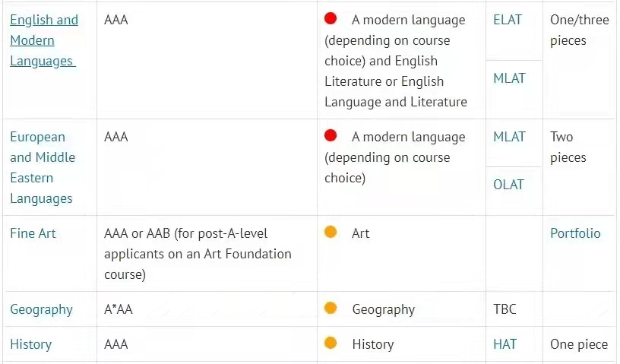Open the European and Middle Eastern Languages course
Image resolution: width=620 pixels, height=364 pixels.
tap(43, 168)
